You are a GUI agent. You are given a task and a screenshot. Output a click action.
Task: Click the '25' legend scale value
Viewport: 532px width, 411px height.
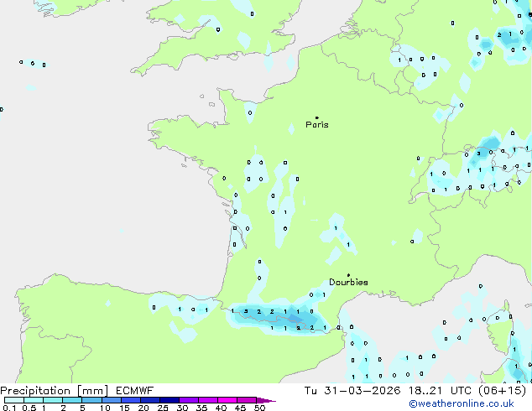pos(163,408)
